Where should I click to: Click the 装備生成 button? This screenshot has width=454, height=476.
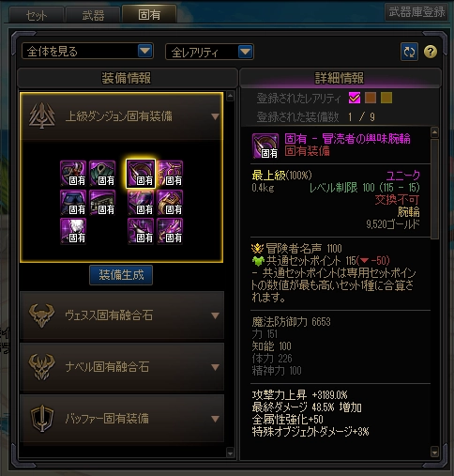121,275
